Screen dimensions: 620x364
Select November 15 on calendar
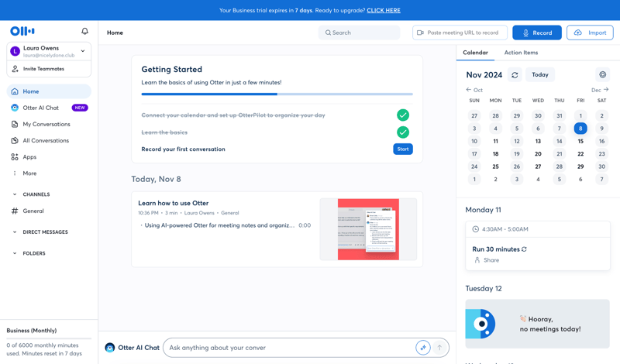pyautogui.click(x=580, y=141)
